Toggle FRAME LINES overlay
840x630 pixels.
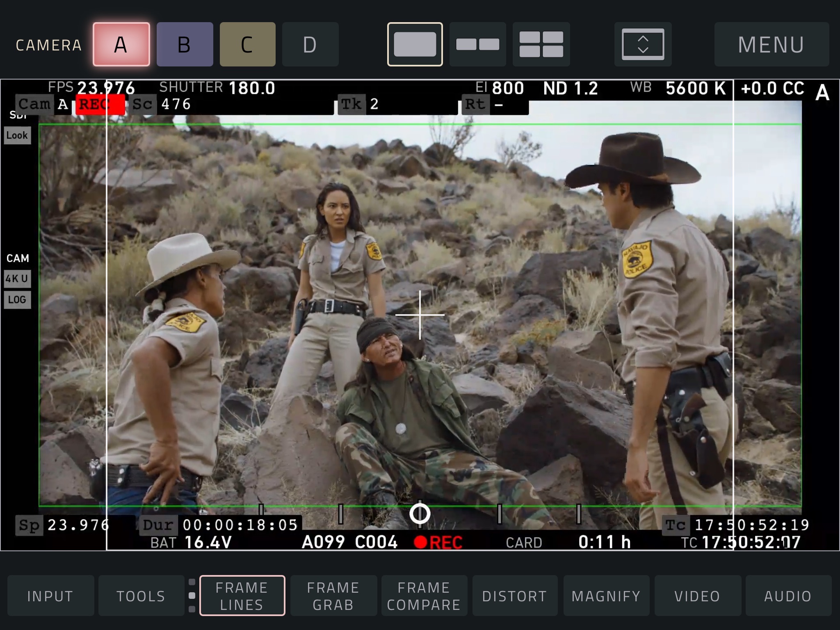tap(242, 596)
